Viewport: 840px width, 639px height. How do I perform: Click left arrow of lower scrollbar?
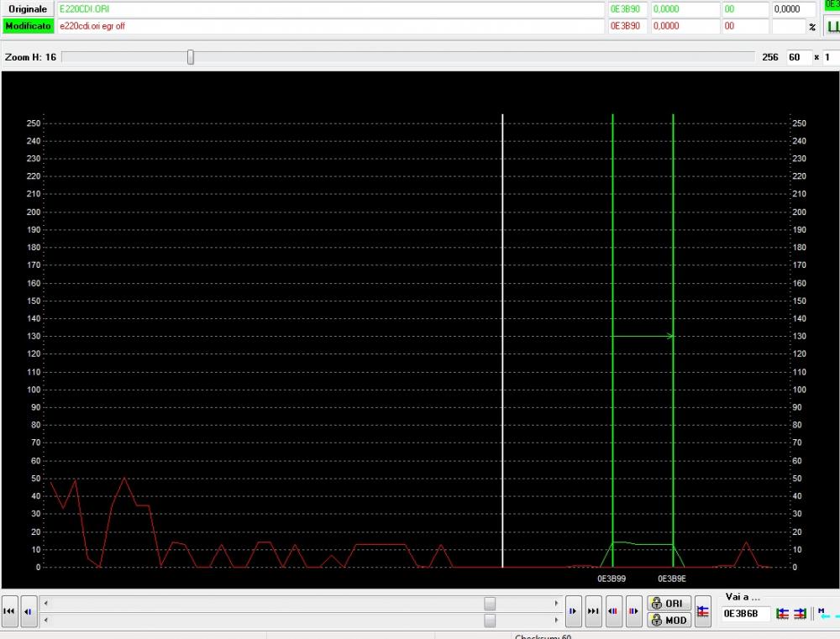(x=46, y=620)
